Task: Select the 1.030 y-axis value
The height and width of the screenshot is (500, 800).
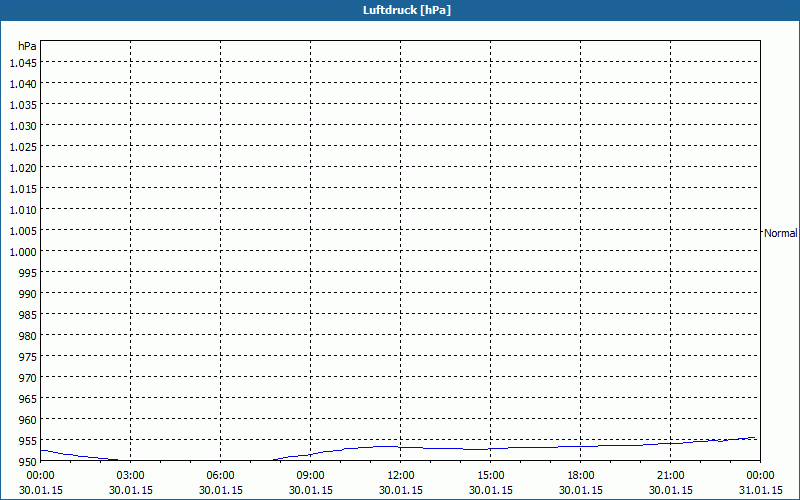Action: click(x=23, y=126)
